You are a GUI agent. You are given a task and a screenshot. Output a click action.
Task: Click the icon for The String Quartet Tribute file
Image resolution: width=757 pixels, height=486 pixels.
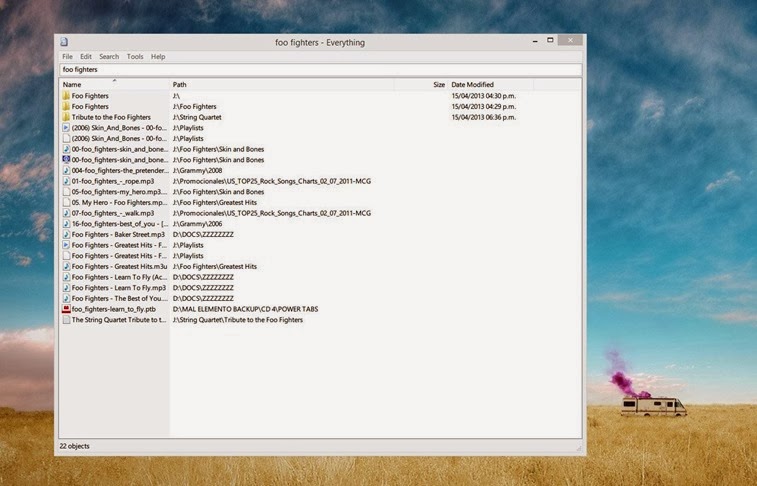pos(66,319)
